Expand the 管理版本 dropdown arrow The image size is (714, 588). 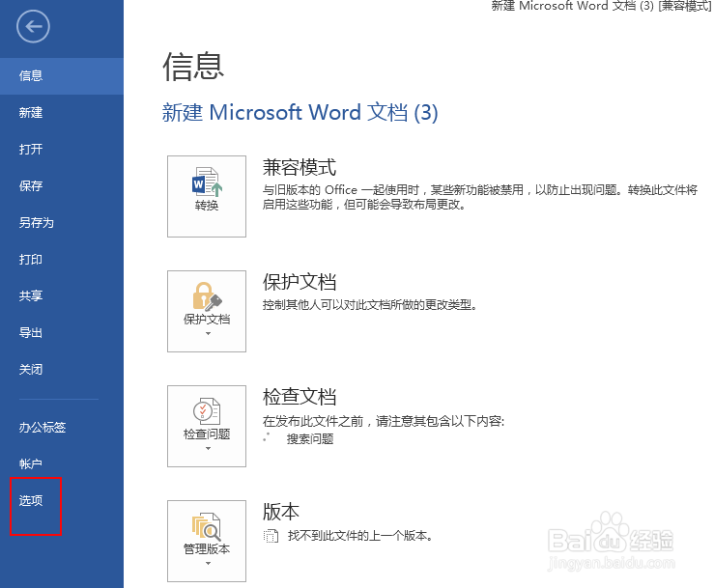tap(208, 564)
